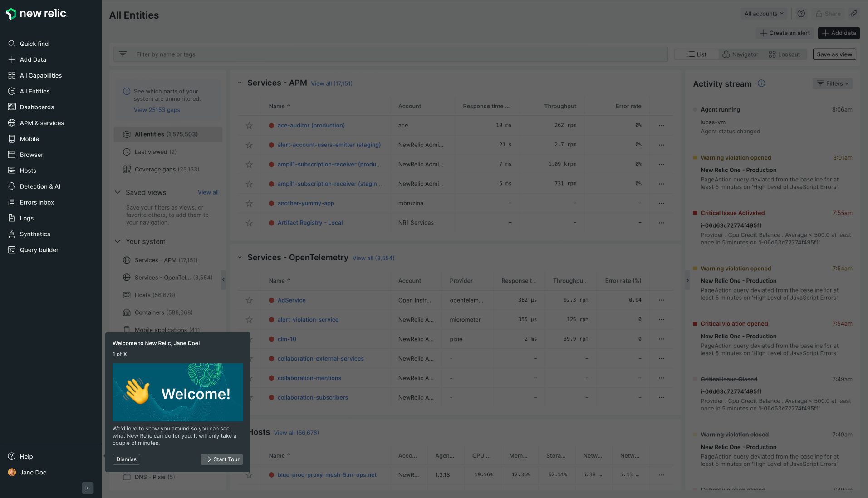Copy permalink using link icon

(854, 14)
